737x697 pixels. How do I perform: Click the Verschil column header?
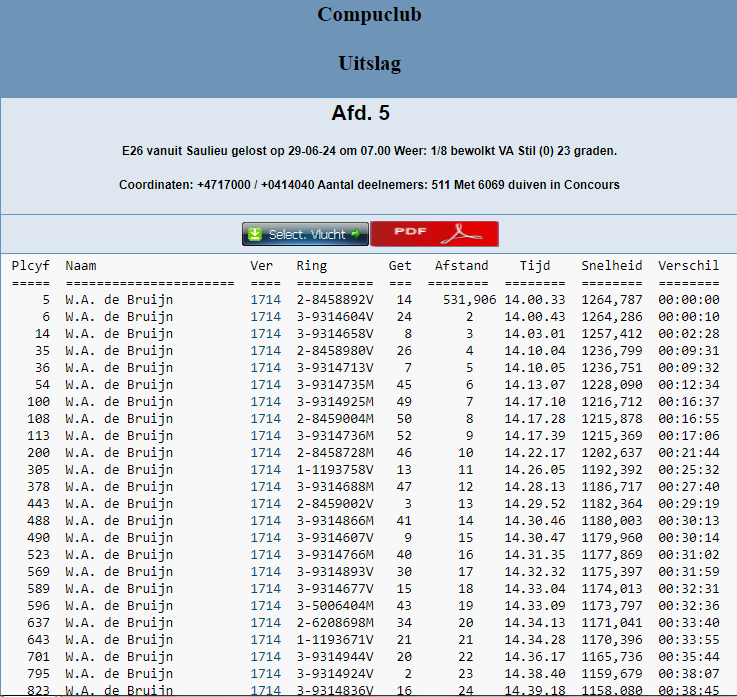click(688, 265)
